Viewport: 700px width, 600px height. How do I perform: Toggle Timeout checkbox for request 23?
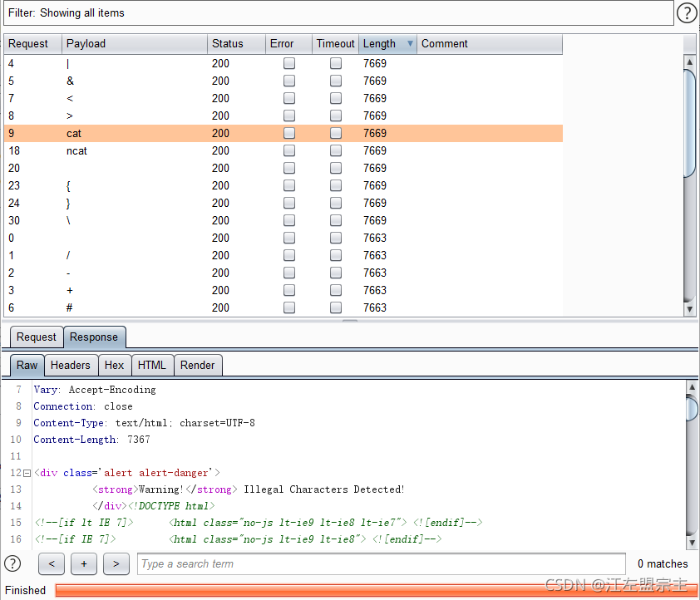336,185
